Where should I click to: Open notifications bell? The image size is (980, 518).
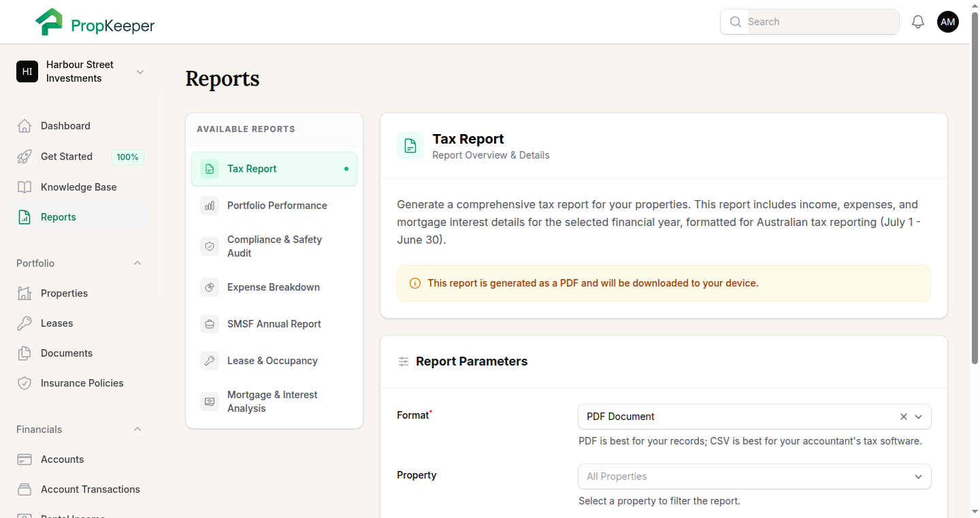point(918,22)
